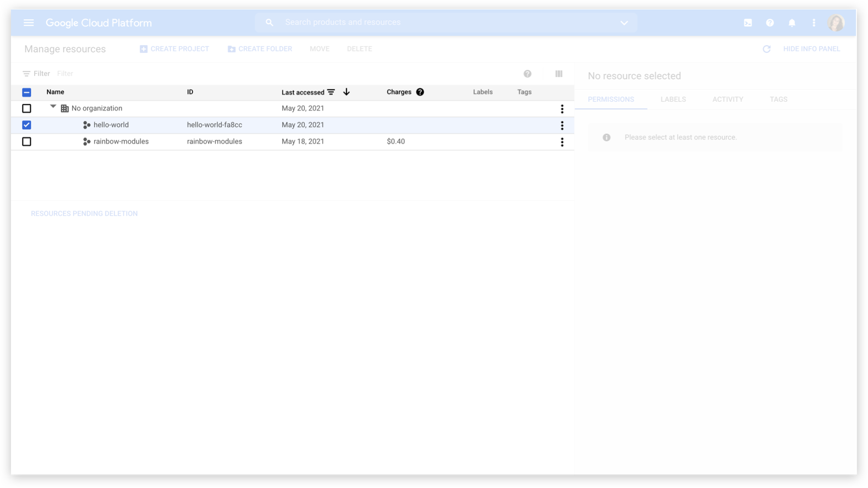The width and height of the screenshot is (868, 488).
Task: Click Hide Info Panel
Action: coord(811,49)
